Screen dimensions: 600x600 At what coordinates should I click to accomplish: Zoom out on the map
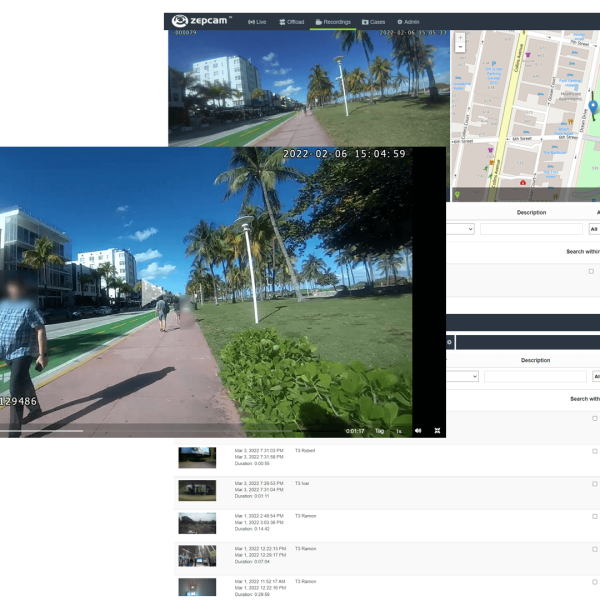point(459,47)
